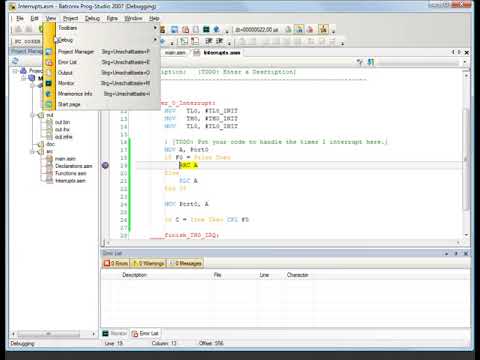Screen dimensions: 480x360
Task: Open the Help menu
Action: 154,18
